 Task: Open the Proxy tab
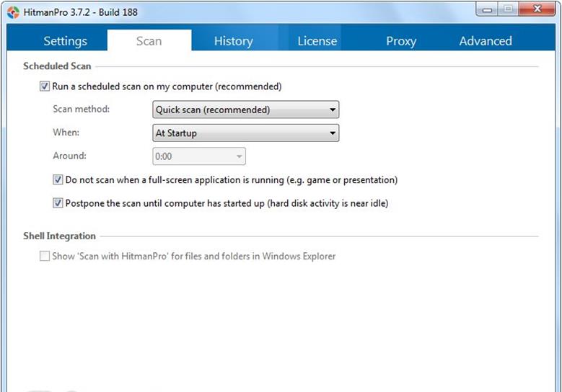click(401, 41)
